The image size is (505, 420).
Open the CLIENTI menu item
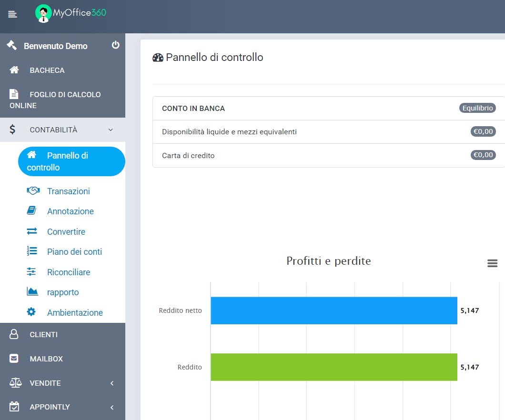(x=62, y=334)
